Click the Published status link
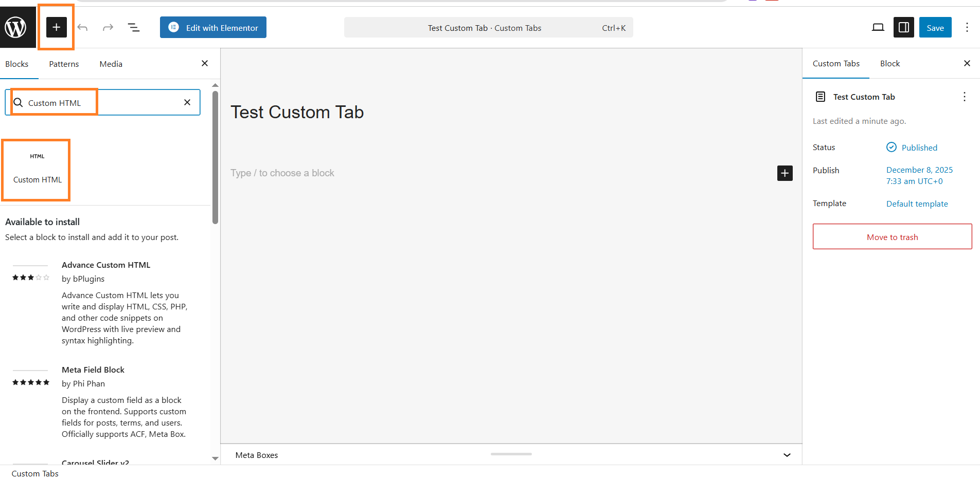 919,148
